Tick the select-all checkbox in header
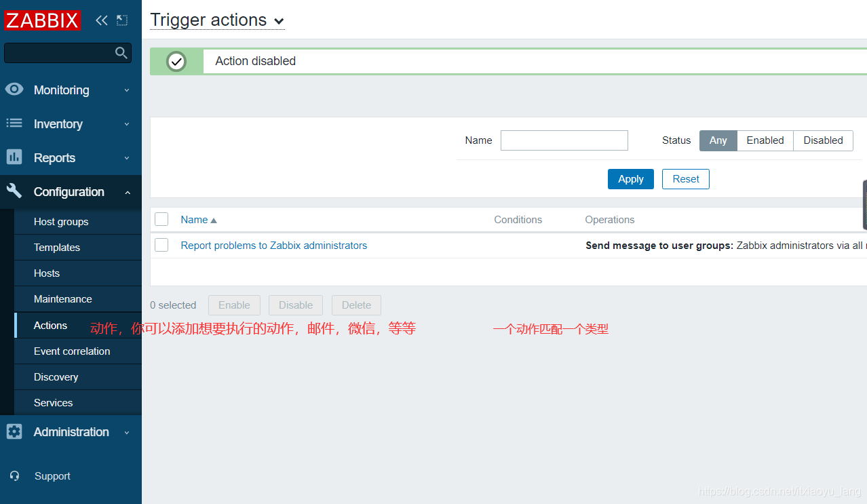The width and height of the screenshot is (867, 504). pos(161,219)
